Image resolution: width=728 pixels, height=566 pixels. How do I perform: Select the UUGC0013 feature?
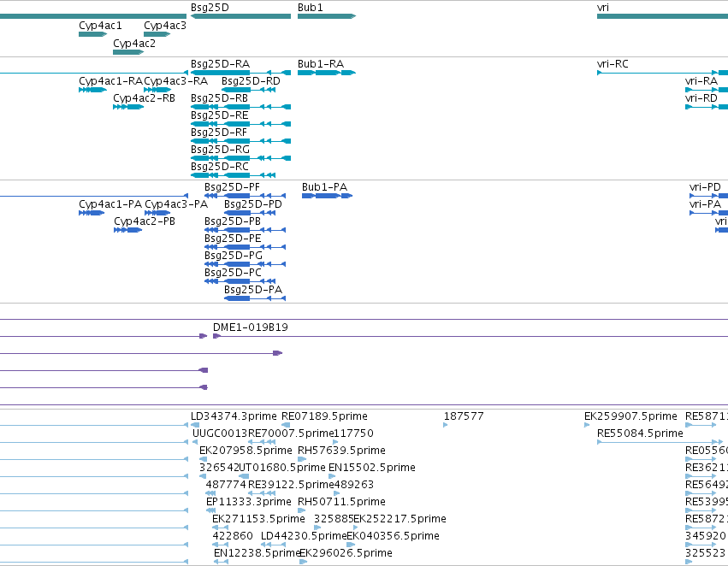pyautogui.click(x=195, y=442)
